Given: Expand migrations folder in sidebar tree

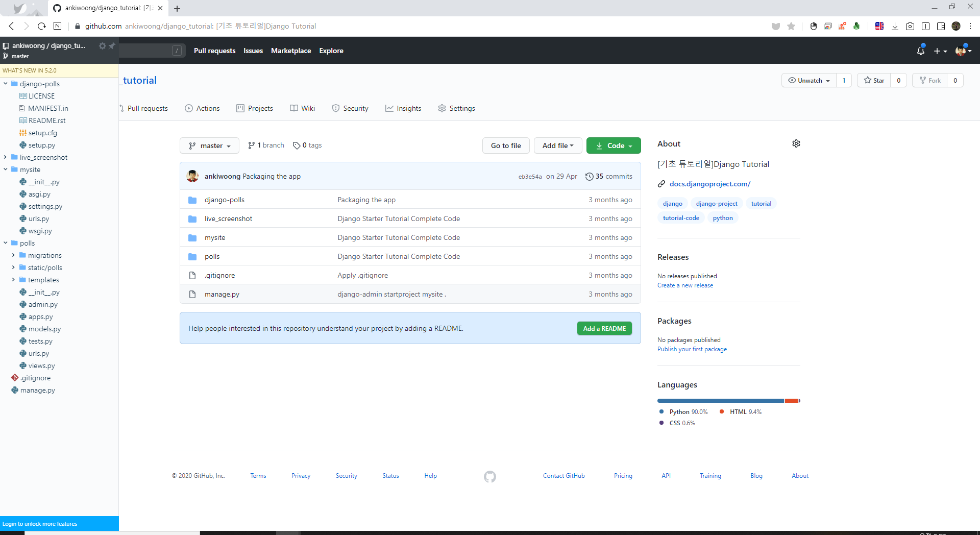Looking at the screenshot, I should click(13, 255).
